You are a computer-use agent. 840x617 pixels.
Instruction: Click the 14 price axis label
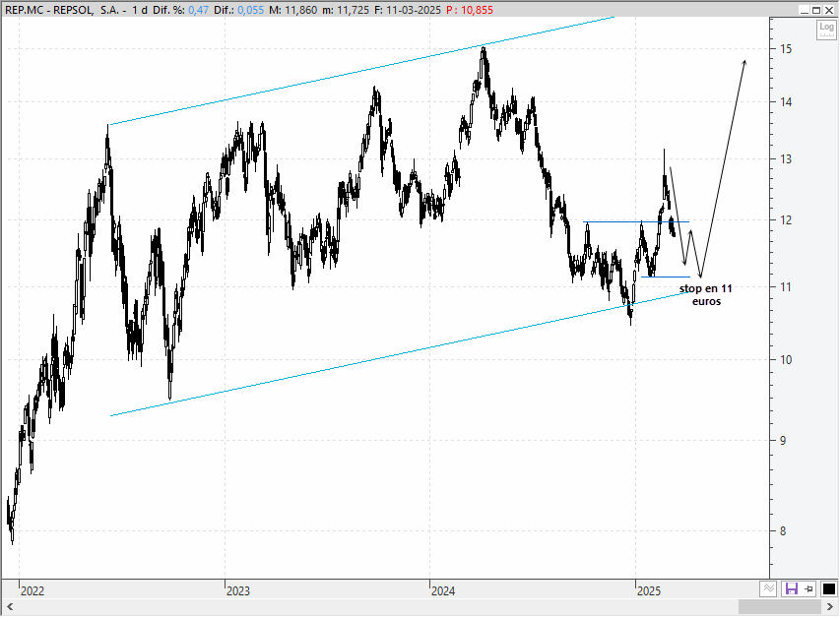tap(786, 101)
